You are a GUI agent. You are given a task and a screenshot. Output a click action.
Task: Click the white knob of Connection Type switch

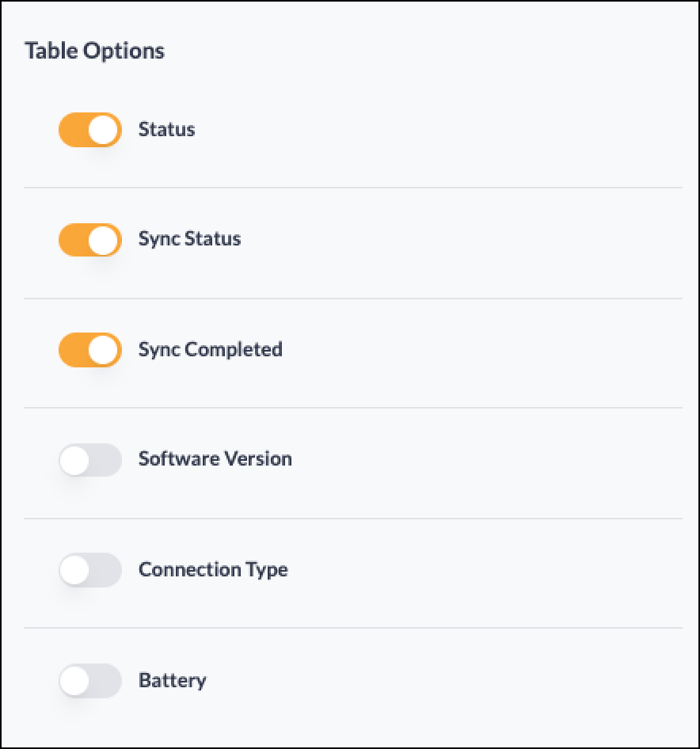[x=75, y=570]
